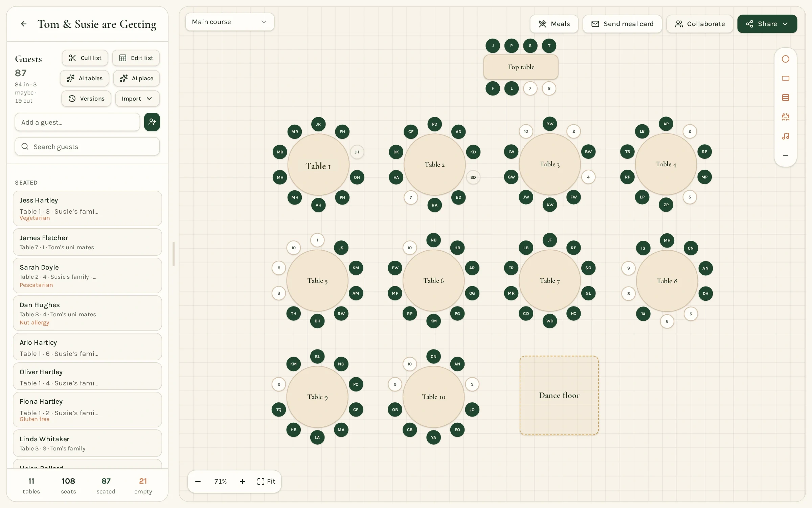The width and height of the screenshot is (812, 508).
Task: Select Dan Hughes guest card
Action: (x=87, y=313)
